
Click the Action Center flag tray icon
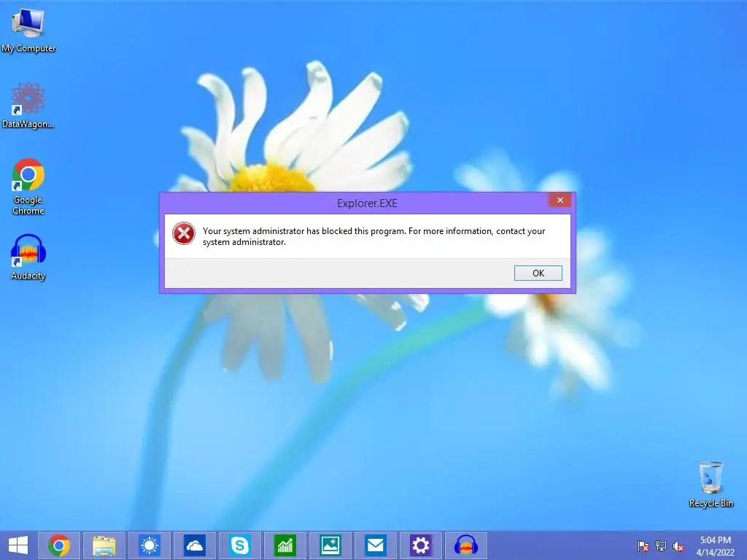[643, 545]
